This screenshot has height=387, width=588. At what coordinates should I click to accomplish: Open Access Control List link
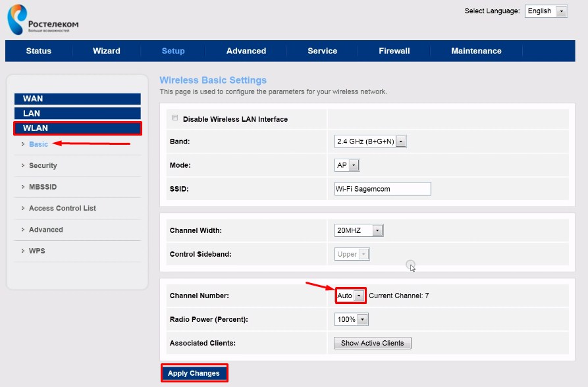pos(63,208)
